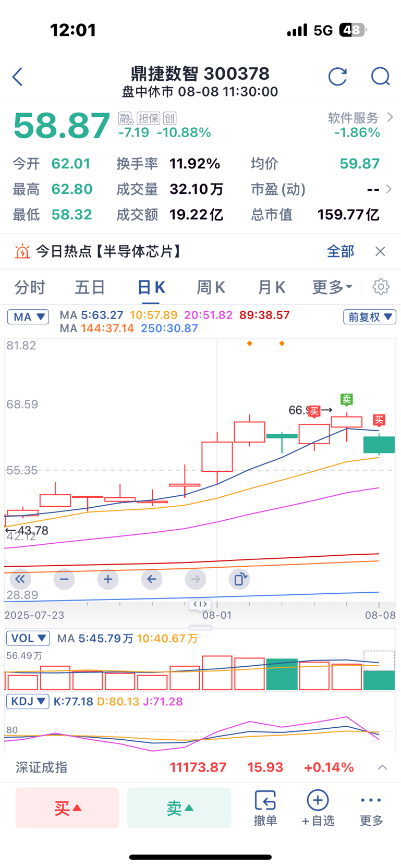Tap the battery indicator in status bar
The height and width of the screenshot is (868, 401).
[353, 30]
